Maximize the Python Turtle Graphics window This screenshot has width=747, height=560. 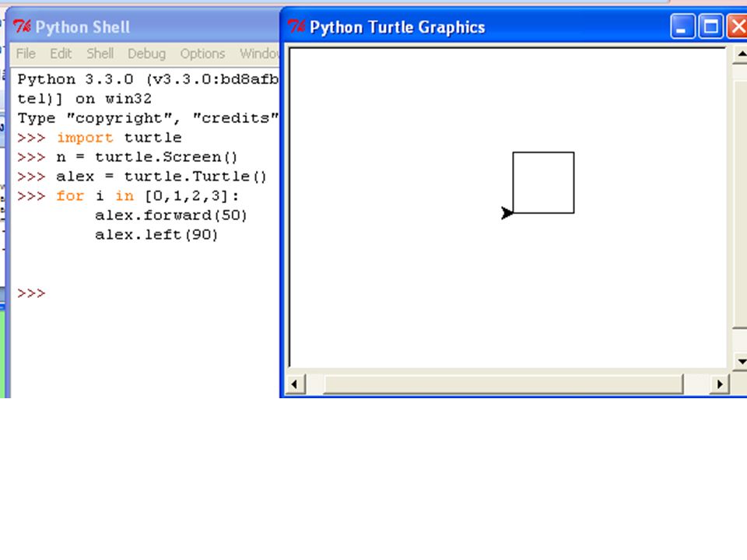pyautogui.click(x=710, y=26)
